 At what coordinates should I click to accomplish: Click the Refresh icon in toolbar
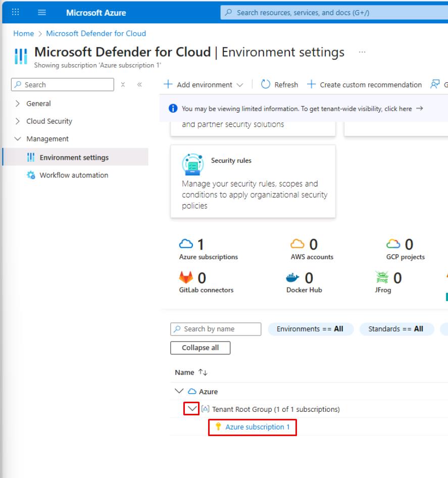266,85
